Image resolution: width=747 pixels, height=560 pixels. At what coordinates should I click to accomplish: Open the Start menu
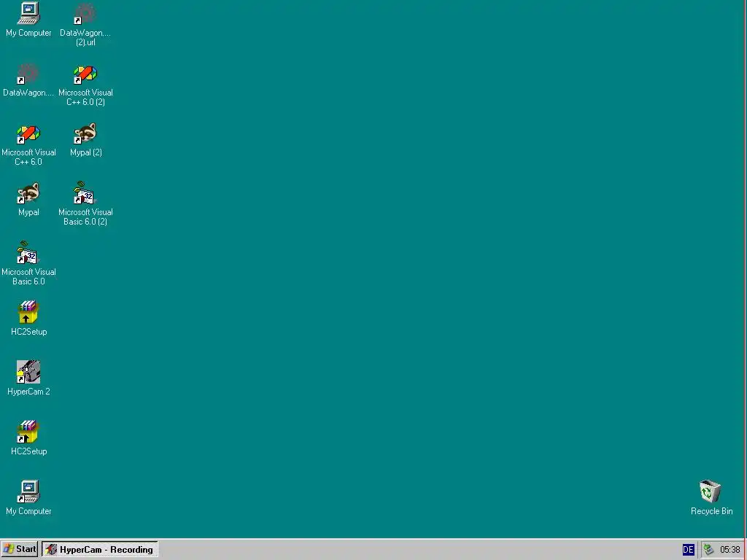tap(20, 550)
